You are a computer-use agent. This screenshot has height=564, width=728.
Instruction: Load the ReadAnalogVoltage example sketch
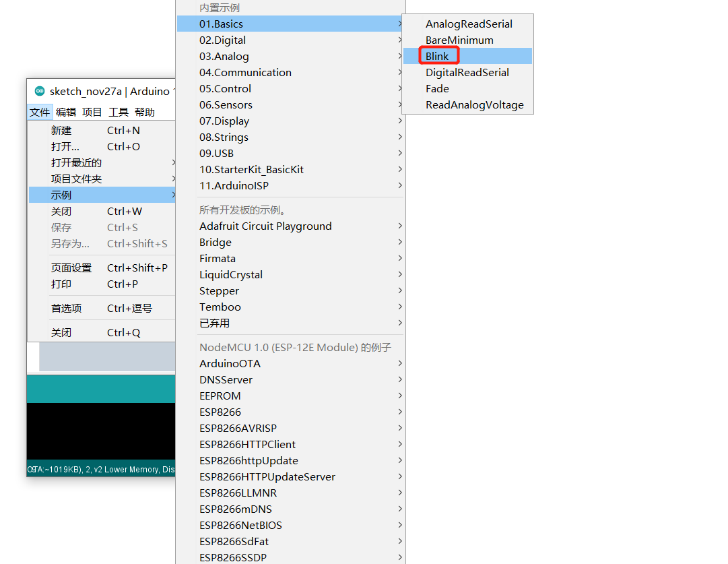[467, 105]
